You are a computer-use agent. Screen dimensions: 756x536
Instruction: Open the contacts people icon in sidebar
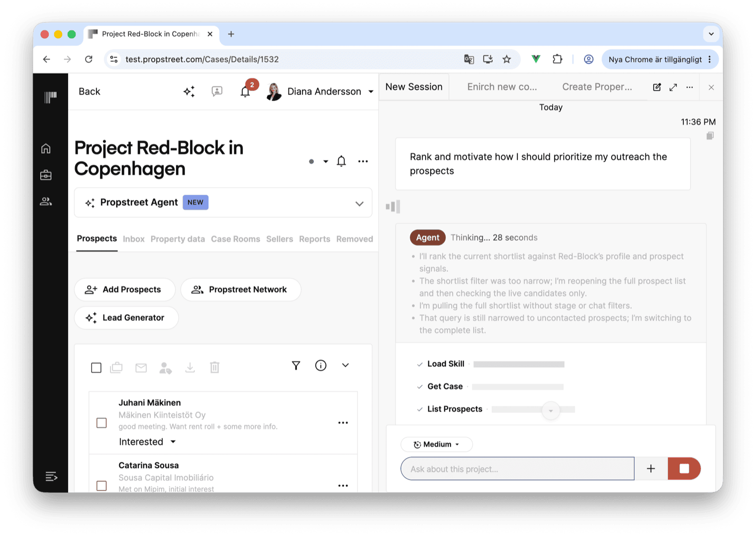[x=46, y=202]
